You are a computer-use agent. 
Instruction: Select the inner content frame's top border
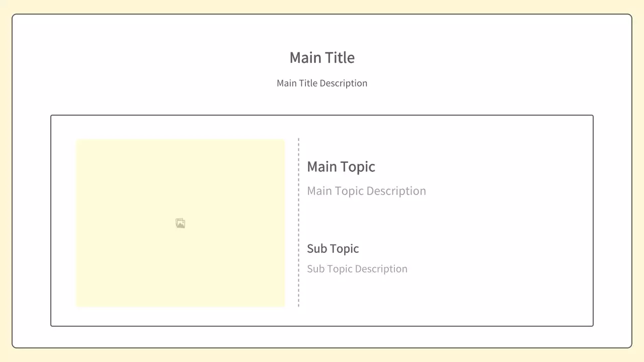(322, 116)
